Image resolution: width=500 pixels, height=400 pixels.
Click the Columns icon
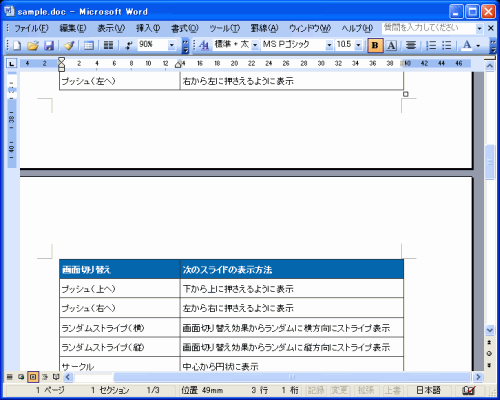[x=108, y=45]
